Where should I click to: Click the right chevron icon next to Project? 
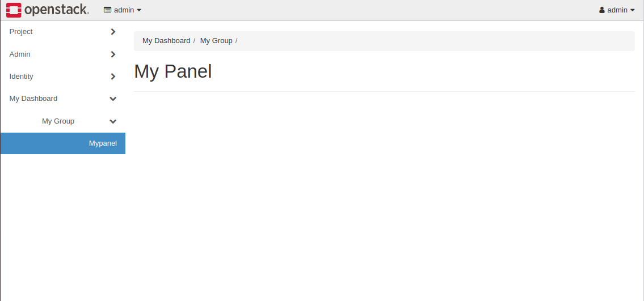[113, 32]
